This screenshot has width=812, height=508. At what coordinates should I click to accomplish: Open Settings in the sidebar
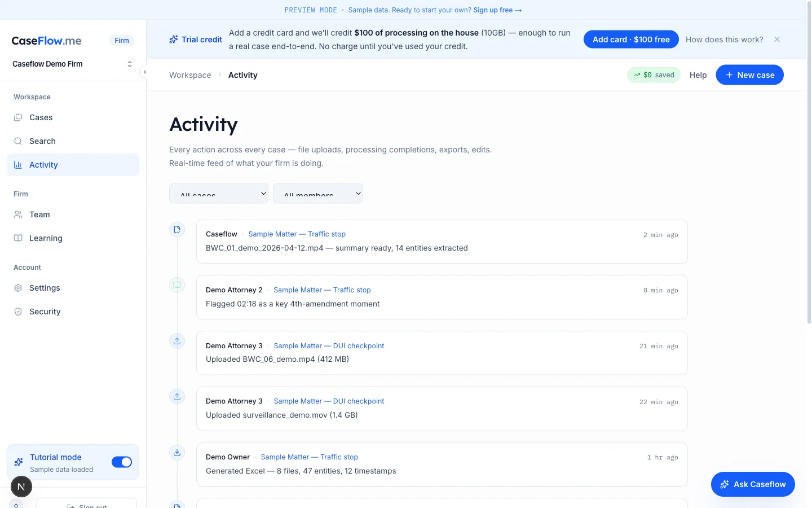click(73, 288)
